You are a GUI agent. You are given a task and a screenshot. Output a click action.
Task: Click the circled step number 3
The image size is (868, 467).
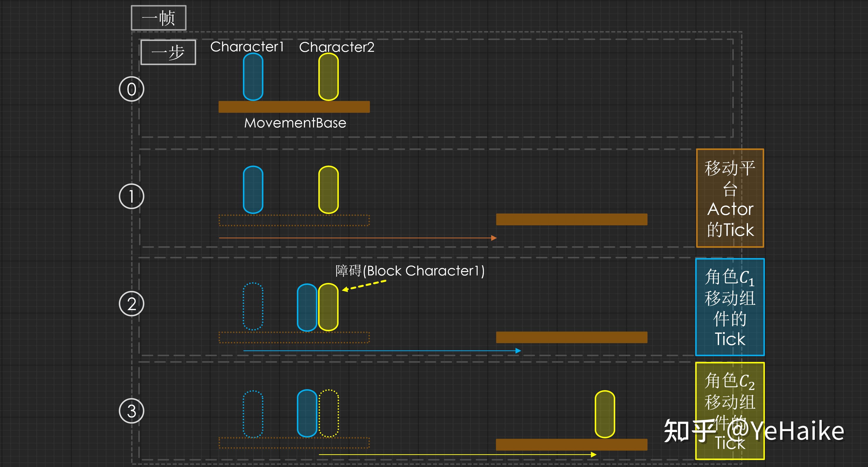pyautogui.click(x=131, y=411)
